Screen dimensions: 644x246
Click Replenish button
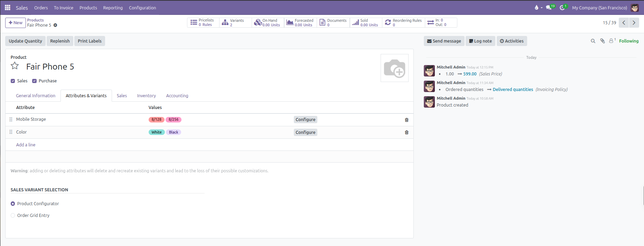click(x=60, y=41)
